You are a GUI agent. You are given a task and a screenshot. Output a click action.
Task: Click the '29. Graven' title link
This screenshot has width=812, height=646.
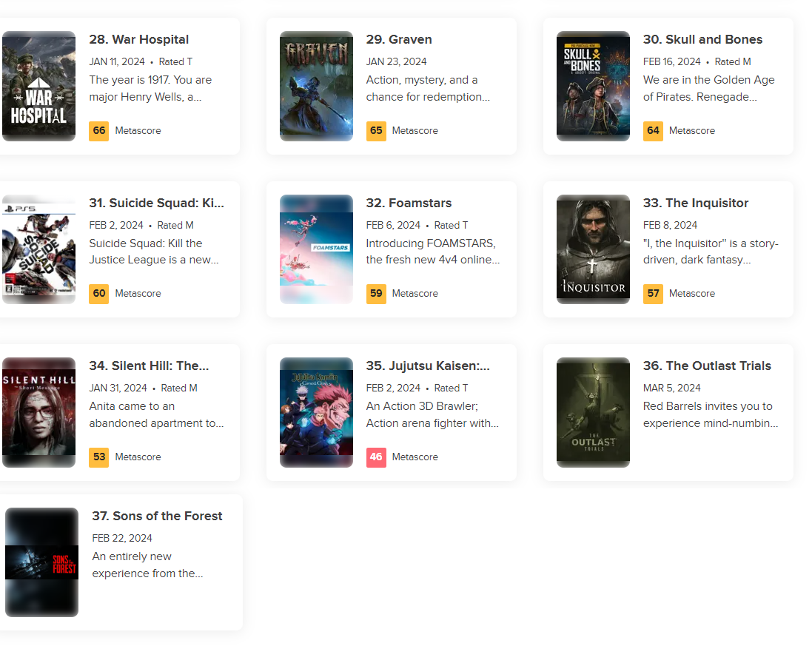coord(399,39)
